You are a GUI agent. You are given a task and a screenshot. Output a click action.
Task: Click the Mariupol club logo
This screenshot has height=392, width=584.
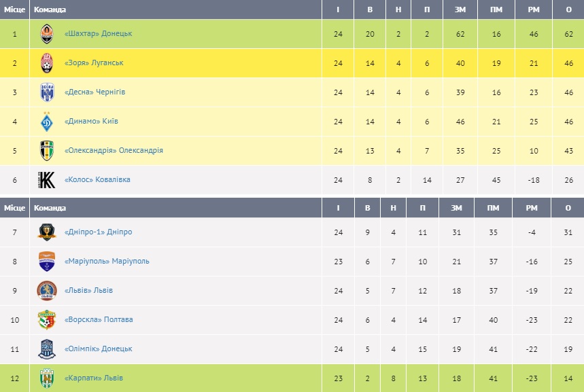click(x=46, y=261)
